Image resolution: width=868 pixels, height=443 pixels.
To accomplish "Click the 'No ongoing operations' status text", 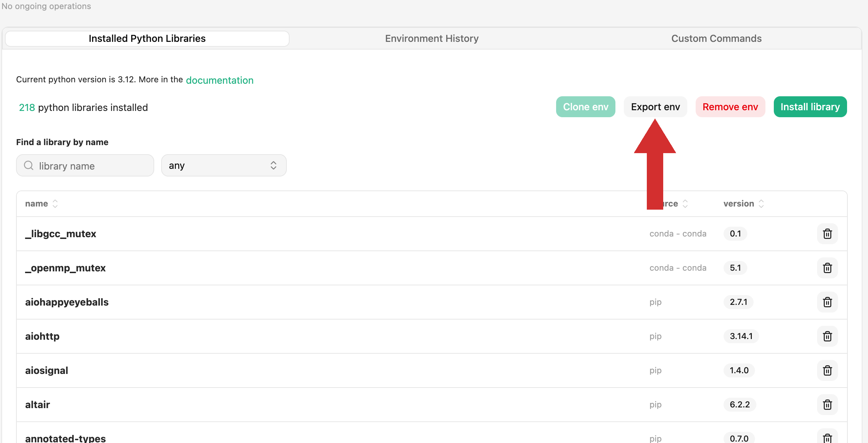I will pos(46,6).
